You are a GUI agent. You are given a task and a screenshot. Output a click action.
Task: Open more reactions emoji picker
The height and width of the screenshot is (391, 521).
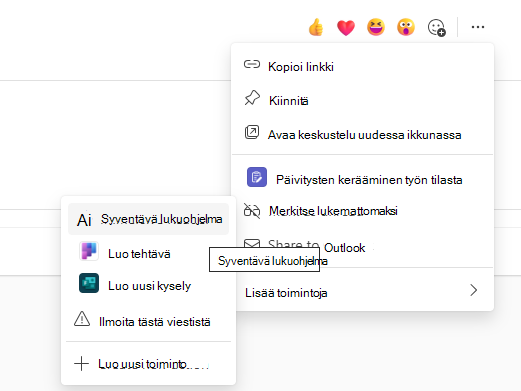coord(436,28)
